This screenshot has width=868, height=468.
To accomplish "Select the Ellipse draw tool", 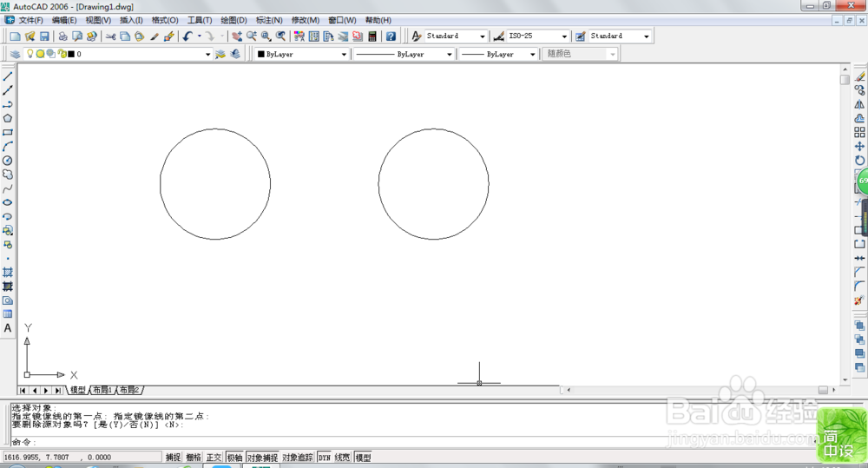I will [8, 202].
